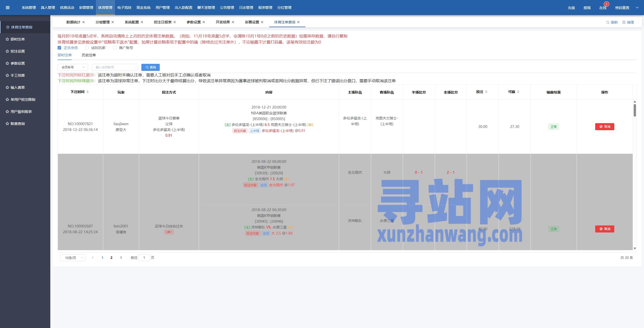The image size is (644, 328).
Task: Open 分红管理 top menu
Action: 284,8
